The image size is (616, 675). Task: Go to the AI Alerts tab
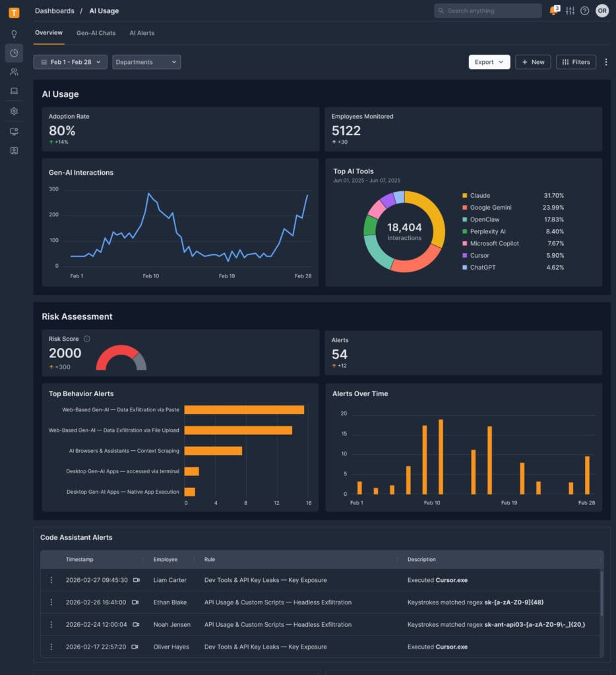point(142,33)
